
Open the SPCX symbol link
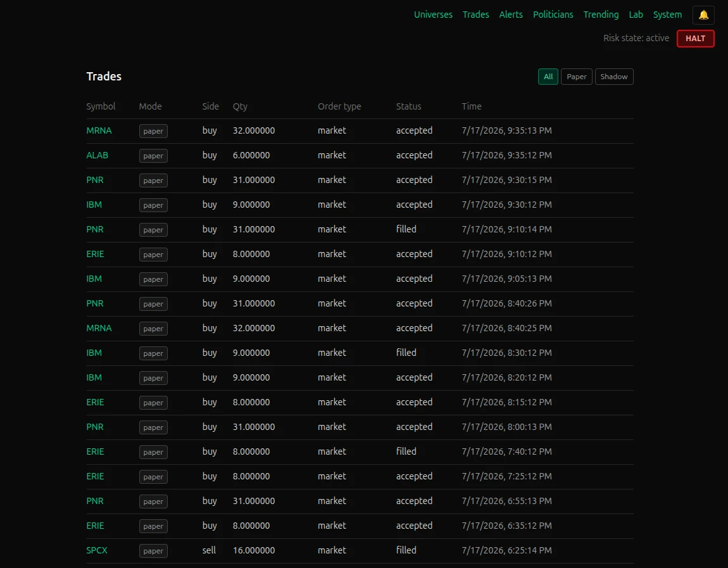coord(97,550)
